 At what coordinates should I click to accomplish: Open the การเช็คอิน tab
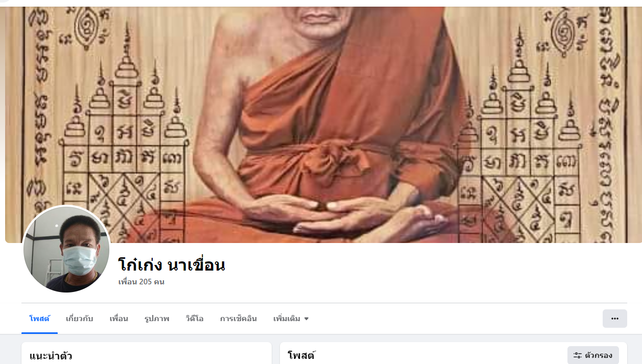point(239,319)
